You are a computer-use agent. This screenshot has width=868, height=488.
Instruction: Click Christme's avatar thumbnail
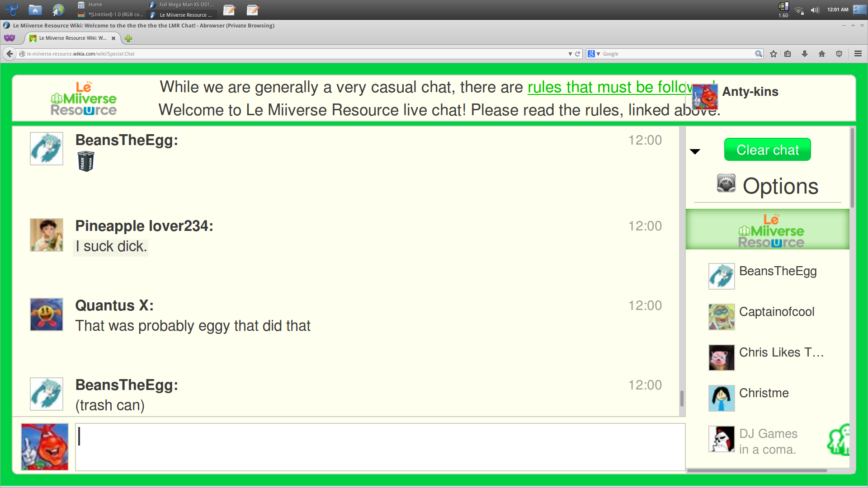722,398
